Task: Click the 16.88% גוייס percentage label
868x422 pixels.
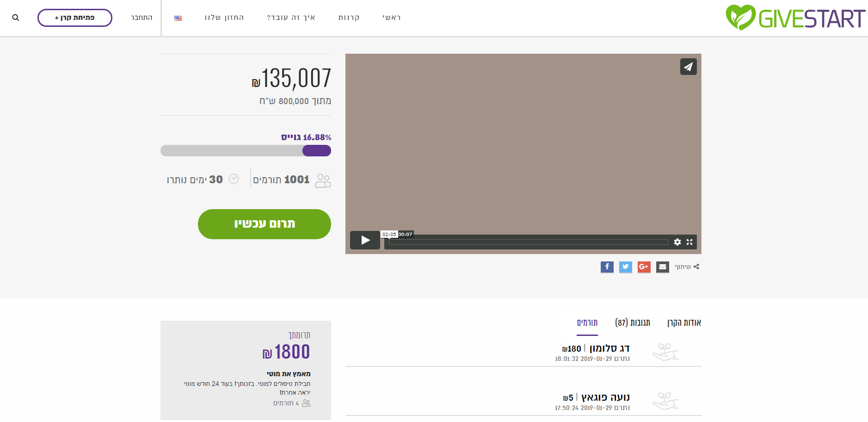Action: click(306, 137)
